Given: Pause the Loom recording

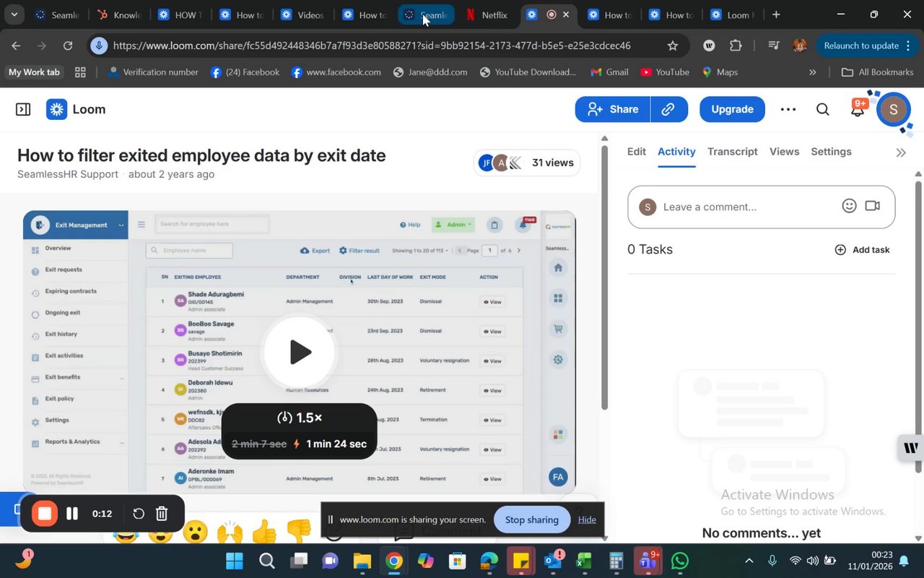Looking at the screenshot, I should tap(72, 514).
